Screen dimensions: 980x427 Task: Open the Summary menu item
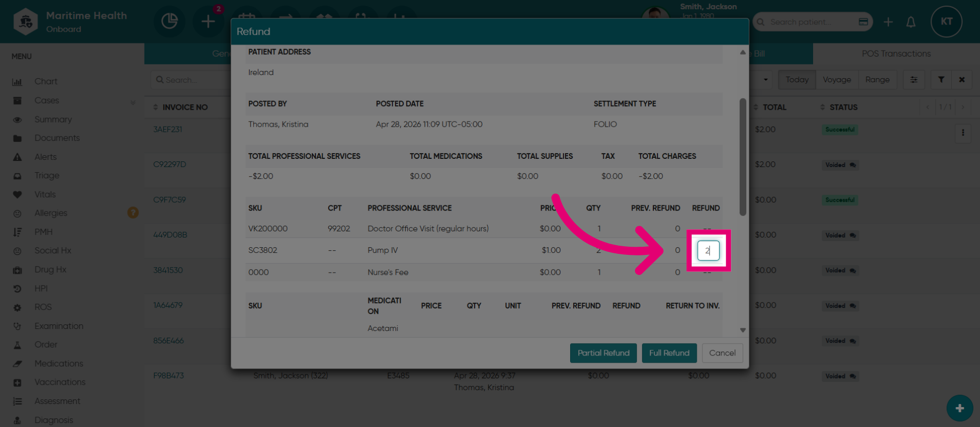pos(53,119)
